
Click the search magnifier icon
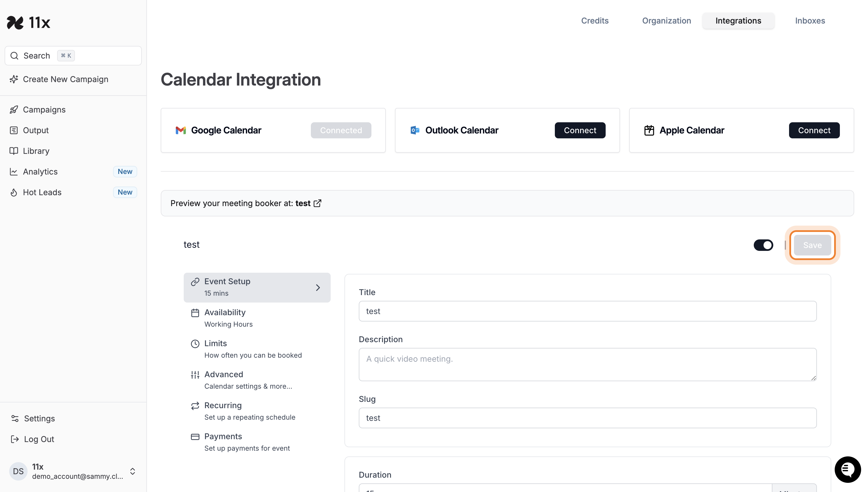point(14,56)
